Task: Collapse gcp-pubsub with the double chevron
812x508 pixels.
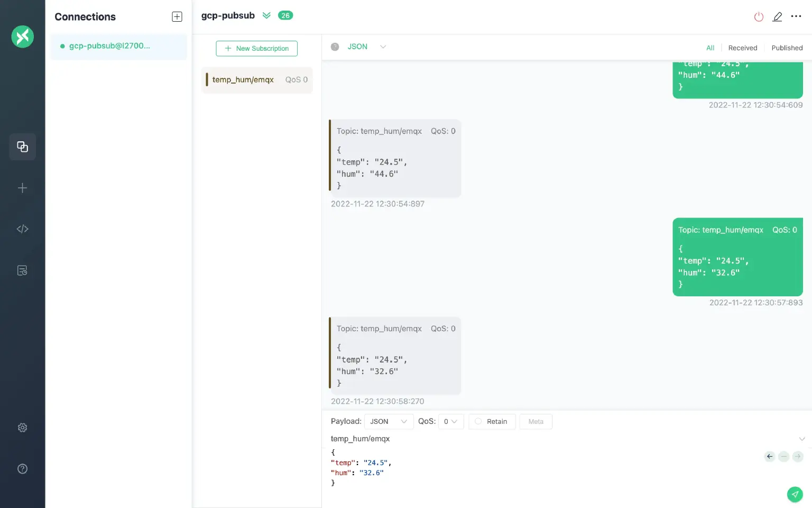Action: coord(266,15)
